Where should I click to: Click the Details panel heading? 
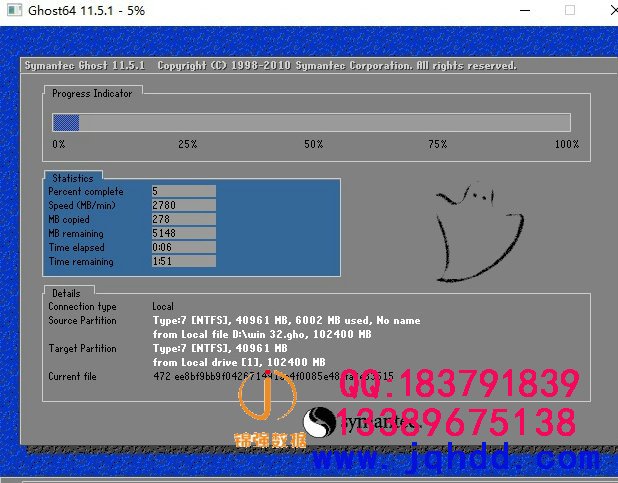click(66, 293)
